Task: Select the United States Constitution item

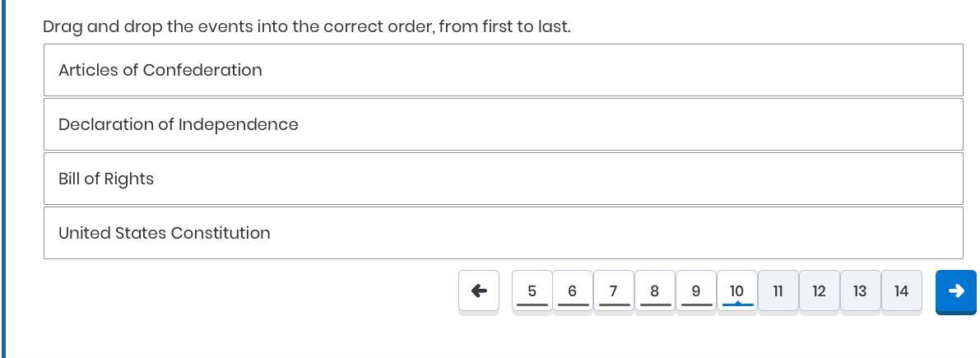Action: (503, 233)
